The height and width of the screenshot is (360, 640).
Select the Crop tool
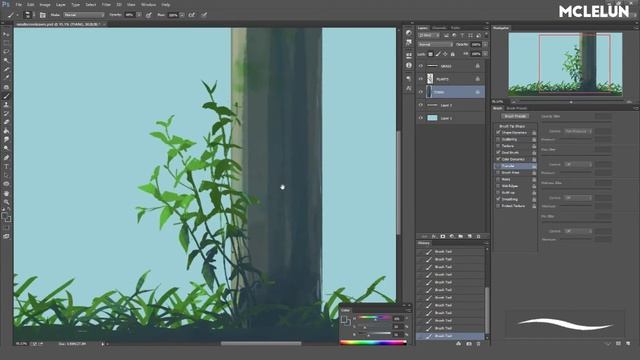(6, 69)
